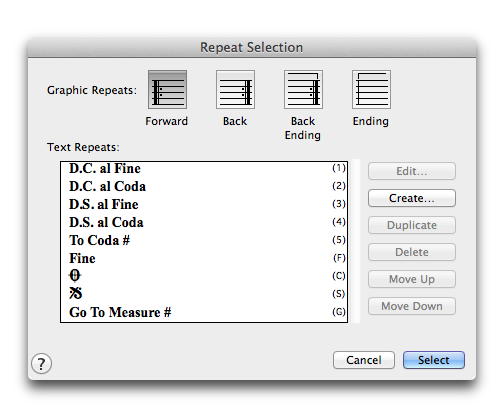Click the Edit... button

coord(412,171)
